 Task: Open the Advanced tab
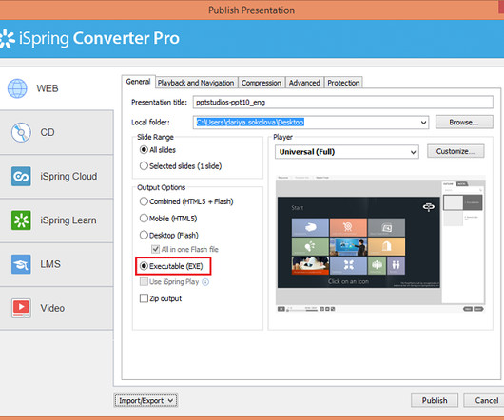coord(304,83)
